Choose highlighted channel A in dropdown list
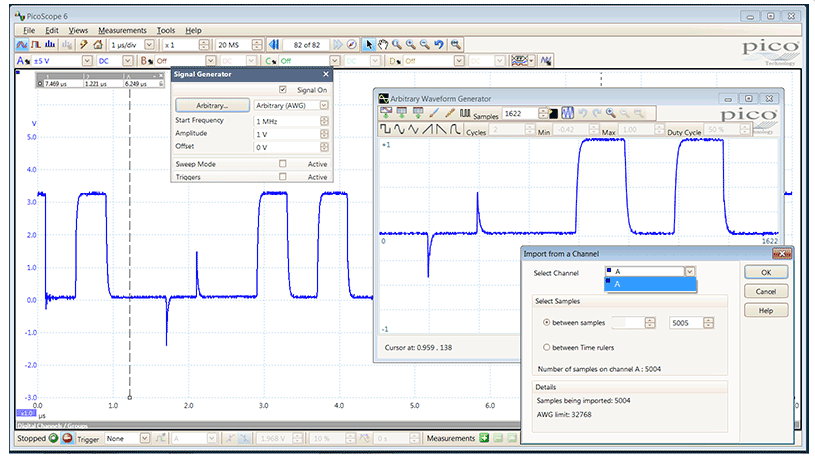 click(x=650, y=284)
